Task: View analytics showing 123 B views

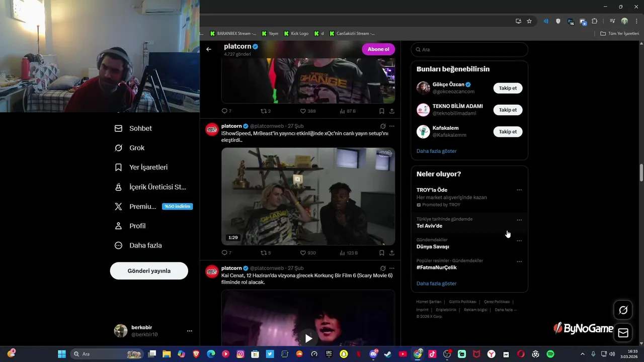Action: click(x=349, y=253)
